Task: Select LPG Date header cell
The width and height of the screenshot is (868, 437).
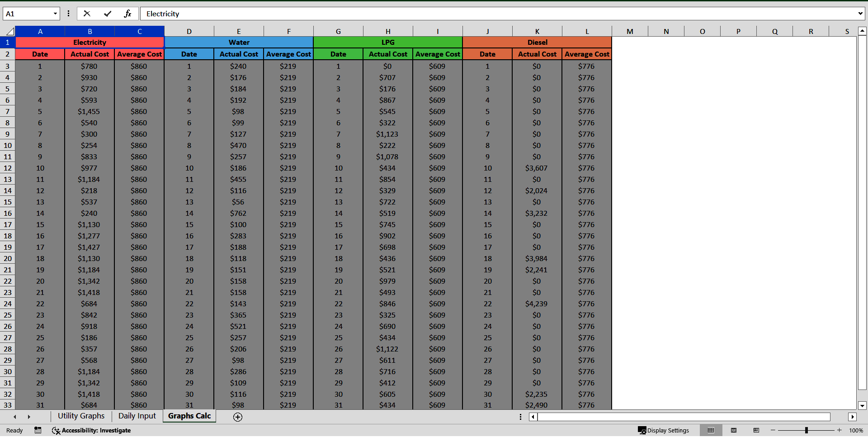Action: click(x=338, y=54)
